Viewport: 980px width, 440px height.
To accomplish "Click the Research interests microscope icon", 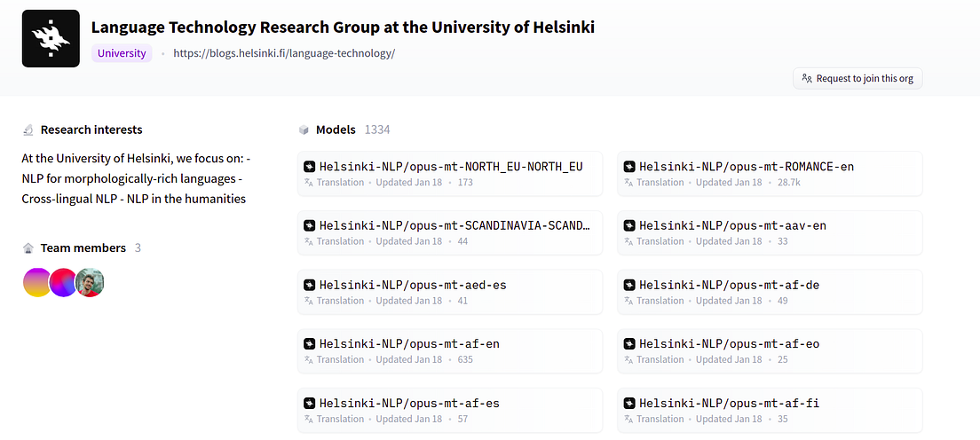I will (28, 130).
